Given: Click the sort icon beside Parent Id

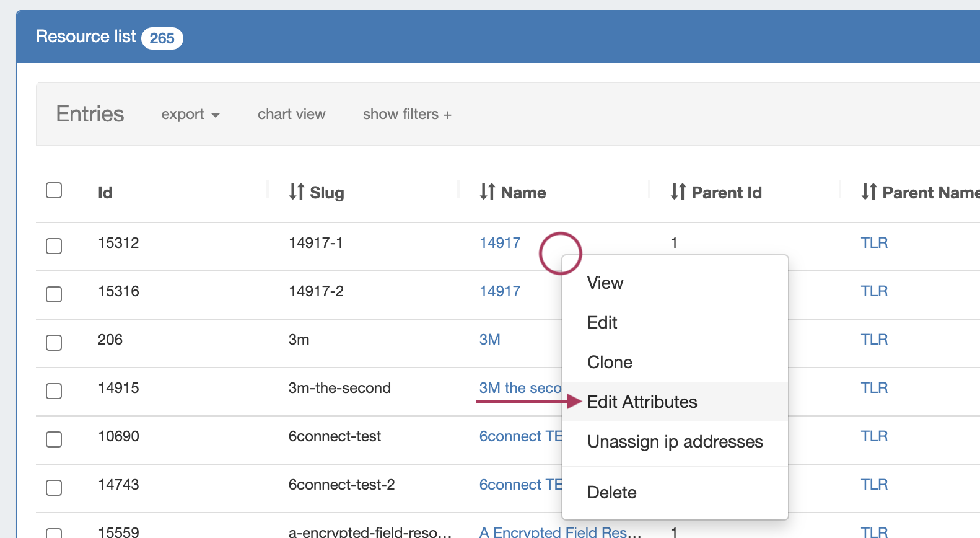Looking at the screenshot, I should pos(678,192).
